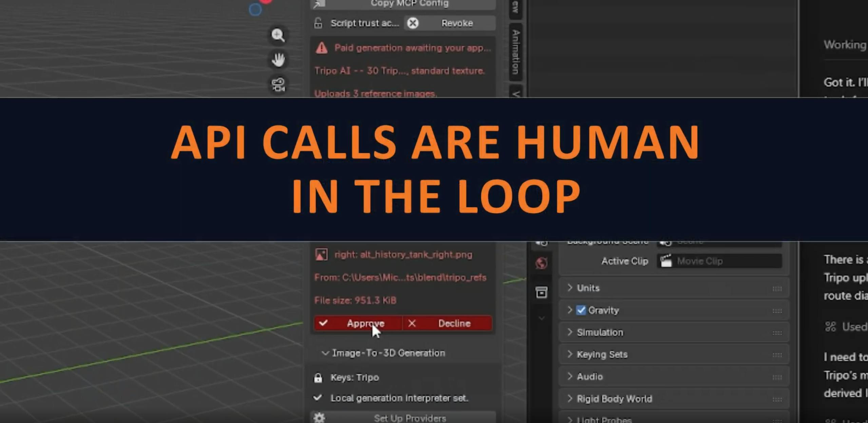The height and width of the screenshot is (423, 868).
Task: Click the 'From: C:\Users\Mic...' path text
Action: (400, 278)
